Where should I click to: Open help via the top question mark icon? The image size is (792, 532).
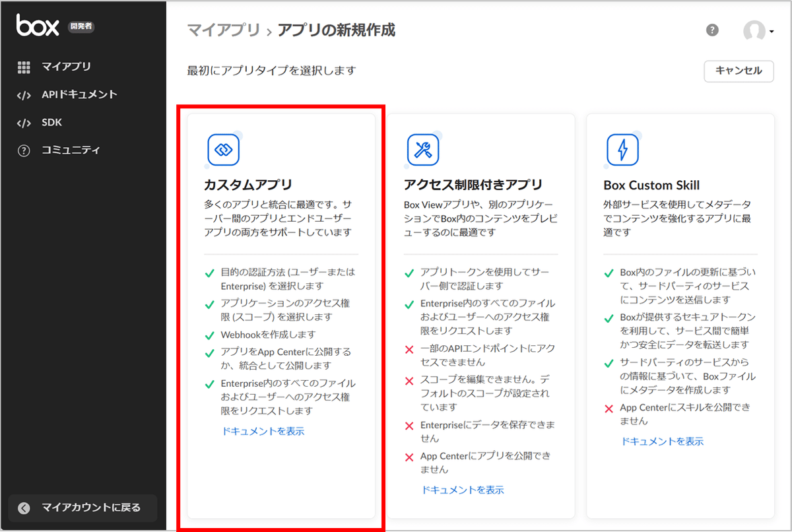pyautogui.click(x=712, y=30)
